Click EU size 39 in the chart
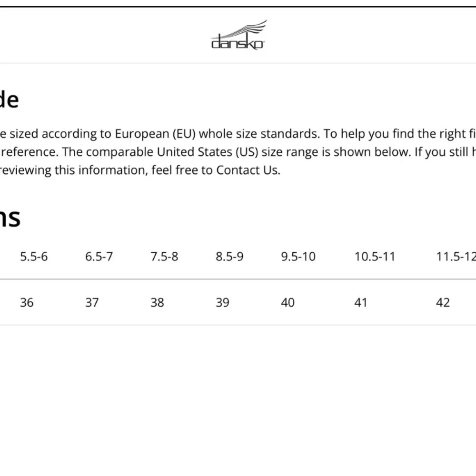 (222, 302)
